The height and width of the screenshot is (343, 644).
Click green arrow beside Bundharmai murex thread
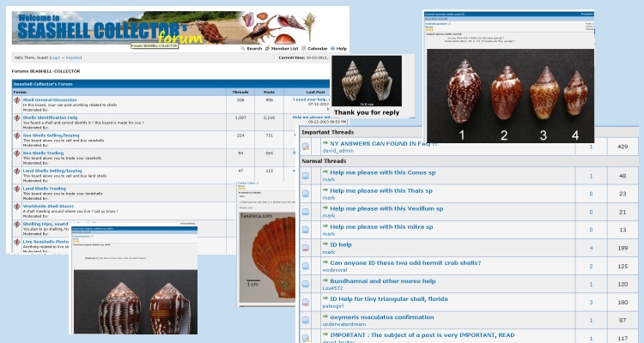click(325, 281)
